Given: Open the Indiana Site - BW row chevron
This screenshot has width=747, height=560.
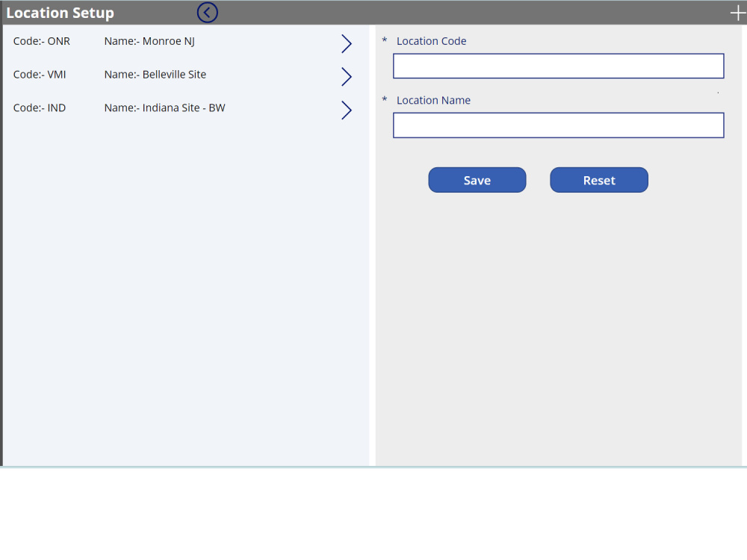Looking at the screenshot, I should click(347, 110).
